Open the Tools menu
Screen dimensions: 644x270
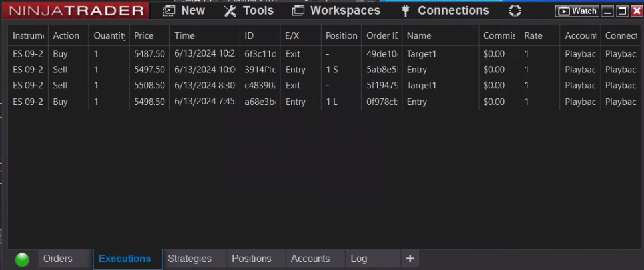[249, 11]
